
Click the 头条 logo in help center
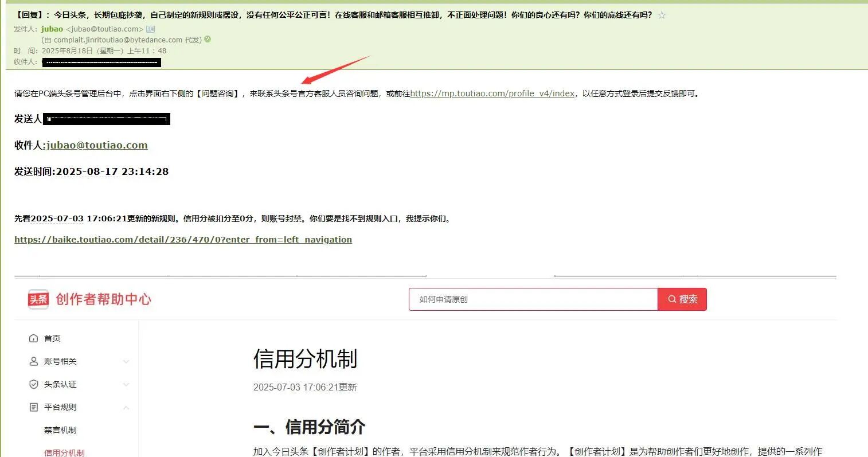tap(38, 299)
